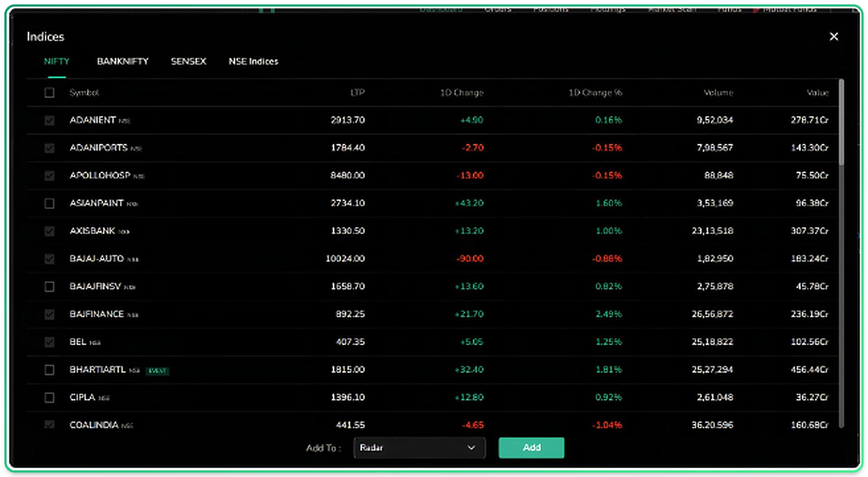Click the COALINDIA -1.04% change

click(607, 425)
